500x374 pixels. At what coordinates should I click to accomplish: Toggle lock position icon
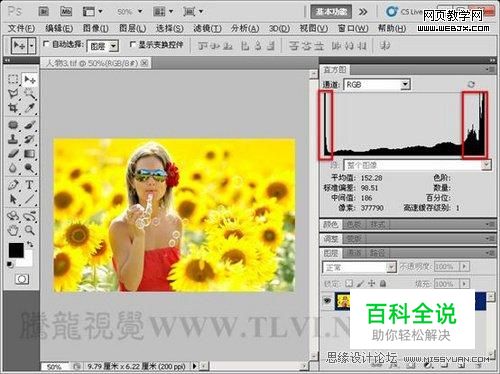point(371,284)
